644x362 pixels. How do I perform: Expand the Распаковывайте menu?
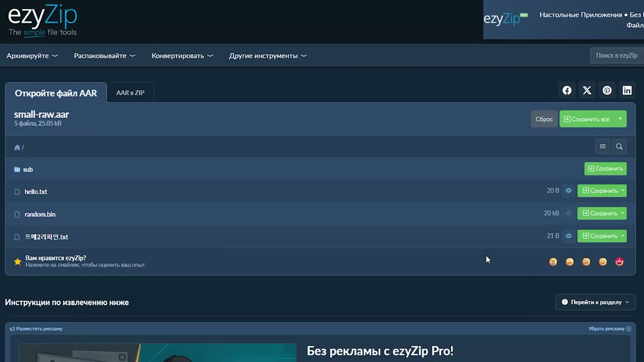pos(105,56)
